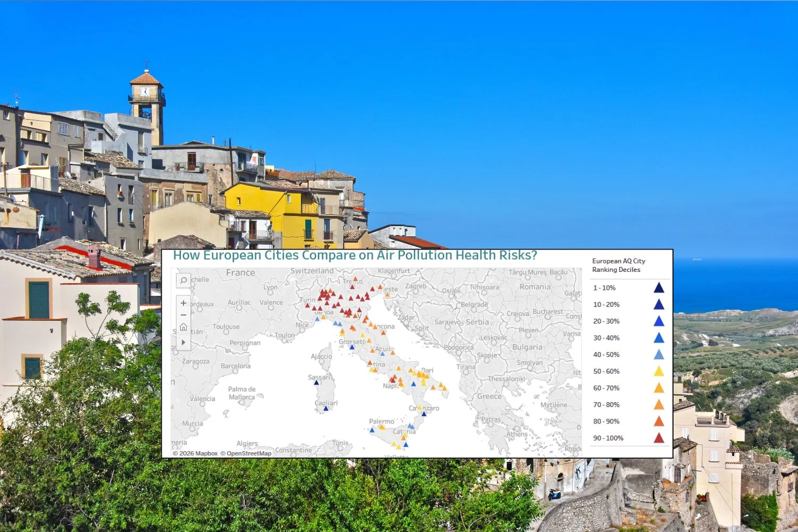Click the 80 - 90% legend triangle
The image size is (798, 532).
(x=659, y=421)
